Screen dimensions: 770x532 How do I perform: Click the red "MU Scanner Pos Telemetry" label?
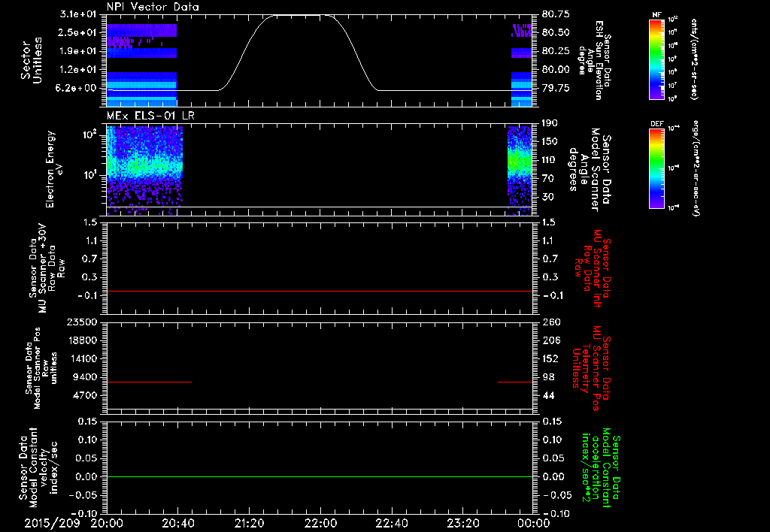[x=591, y=368]
